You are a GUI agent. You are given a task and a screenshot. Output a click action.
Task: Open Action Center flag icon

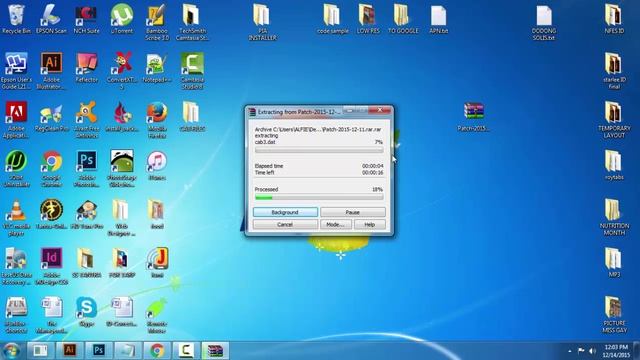(x=581, y=351)
